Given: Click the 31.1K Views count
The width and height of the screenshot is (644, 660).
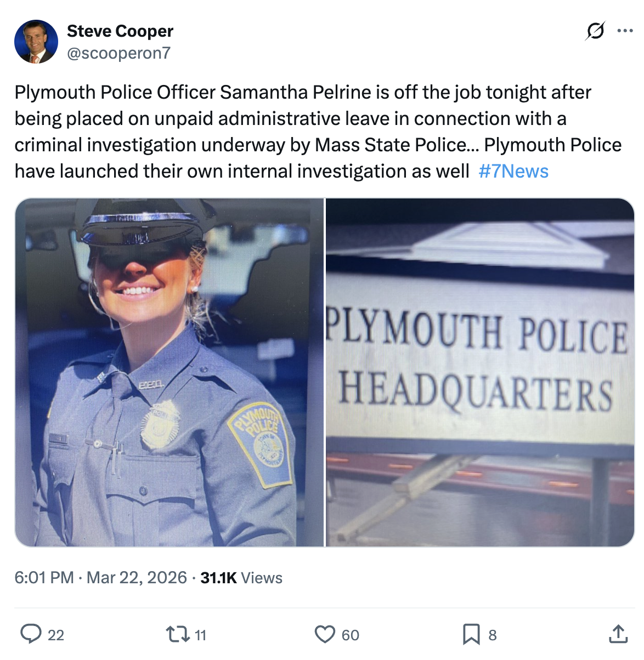Looking at the screenshot, I should (x=241, y=578).
